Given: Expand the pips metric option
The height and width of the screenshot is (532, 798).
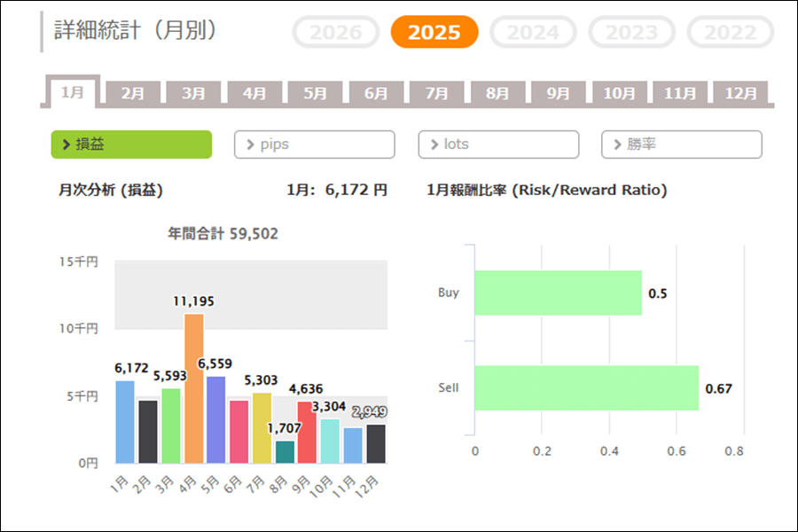Looking at the screenshot, I should (x=314, y=145).
